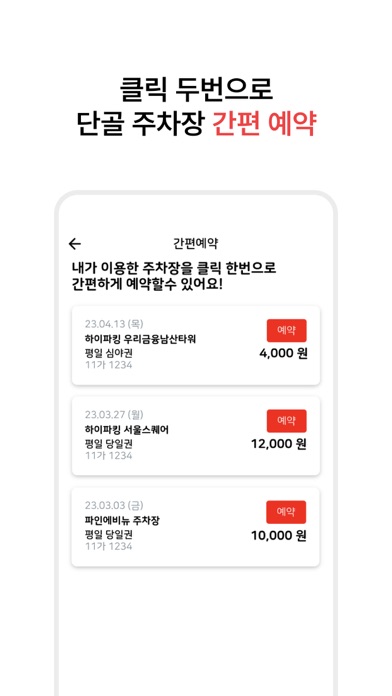
Task: Click the 간편 예약 red headline text
Action: pos(264,122)
